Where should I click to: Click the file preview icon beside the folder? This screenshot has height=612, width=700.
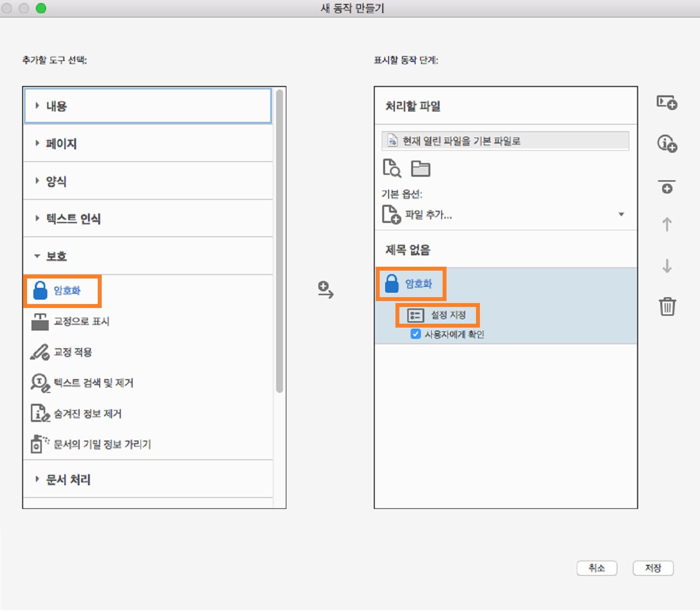392,168
